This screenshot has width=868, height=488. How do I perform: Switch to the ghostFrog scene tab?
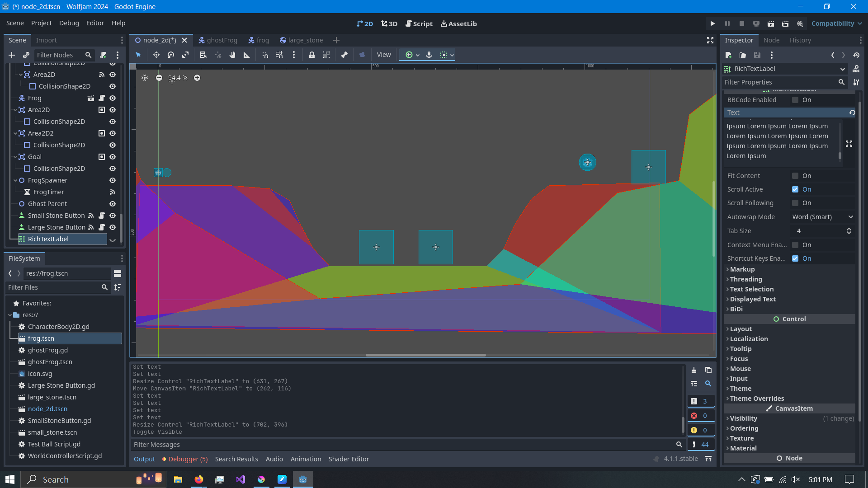(218, 40)
